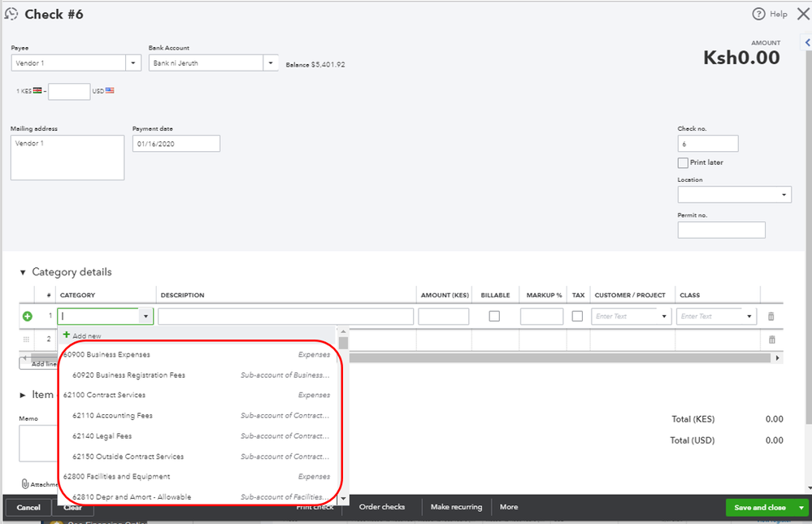Open the recent transactions clock icon
This screenshot has width=812, height=524.
[x=11, y=14]
